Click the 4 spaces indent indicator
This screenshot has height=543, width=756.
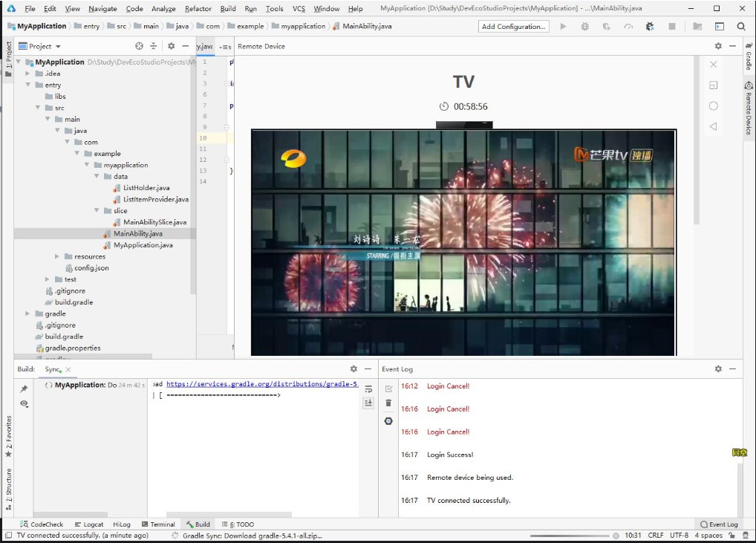[708, 536]
